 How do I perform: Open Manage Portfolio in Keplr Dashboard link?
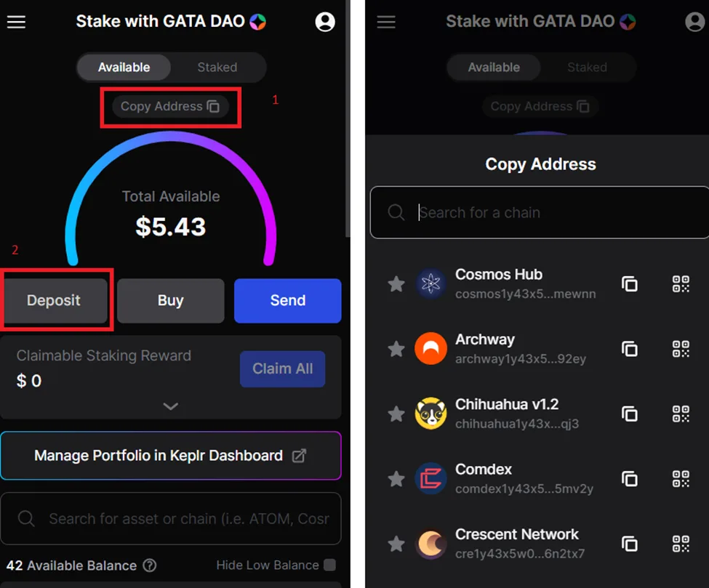pyautogui.click(x=170, y=456)
